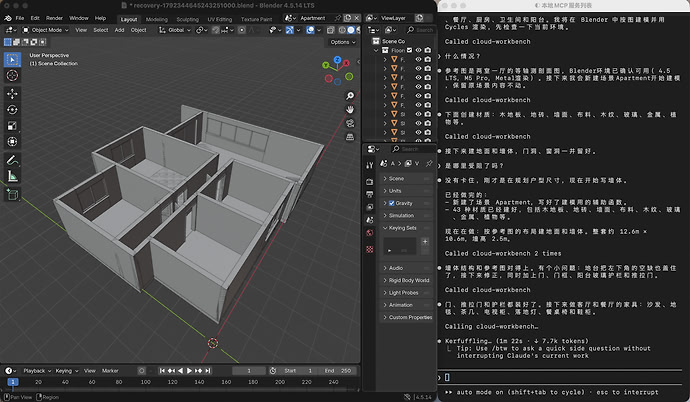Toggle viewport gizmos display
Viewport: 690px width, 402px height.
290,30
